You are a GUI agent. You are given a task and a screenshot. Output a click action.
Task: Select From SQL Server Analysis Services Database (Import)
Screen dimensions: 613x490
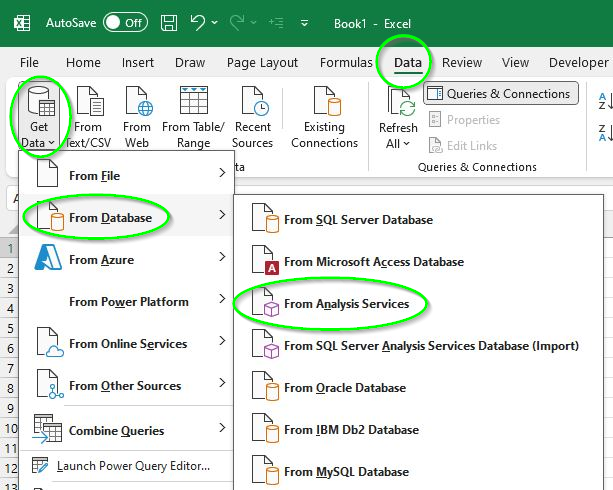(419, 344)
